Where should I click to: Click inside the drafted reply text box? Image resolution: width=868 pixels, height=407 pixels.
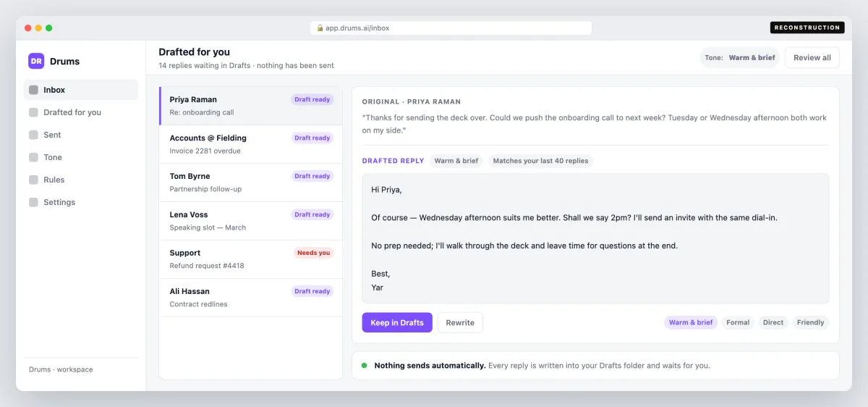click(595, 238)
